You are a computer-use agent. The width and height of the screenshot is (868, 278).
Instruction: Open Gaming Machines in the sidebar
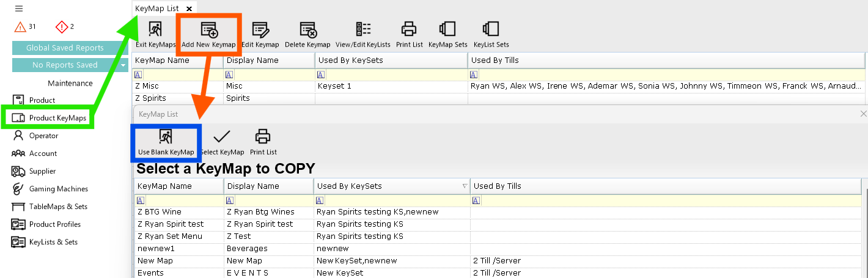pos(58,189)
